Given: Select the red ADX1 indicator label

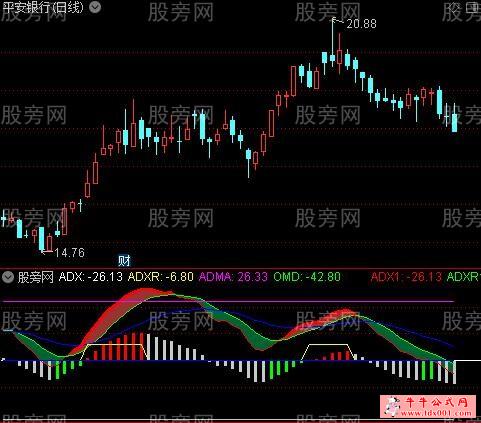Looking at the screenshot, I should [x=406, y=277].
